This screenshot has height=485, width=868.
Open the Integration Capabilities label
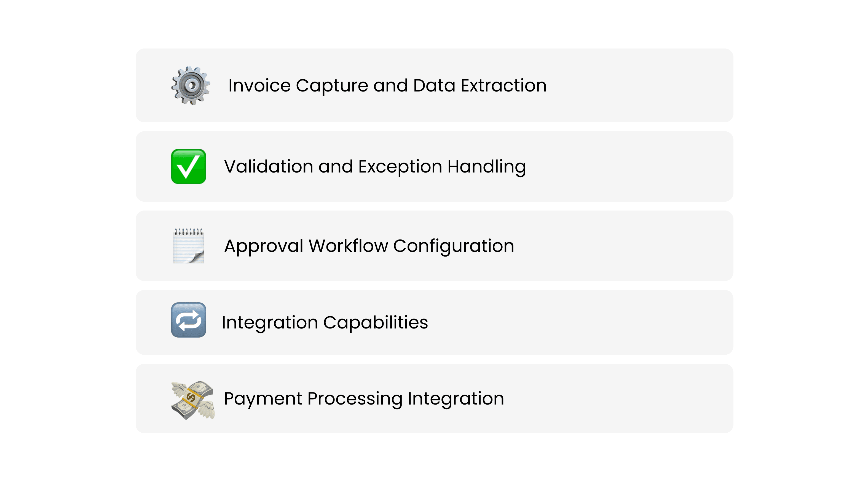(x=325, y=322)
